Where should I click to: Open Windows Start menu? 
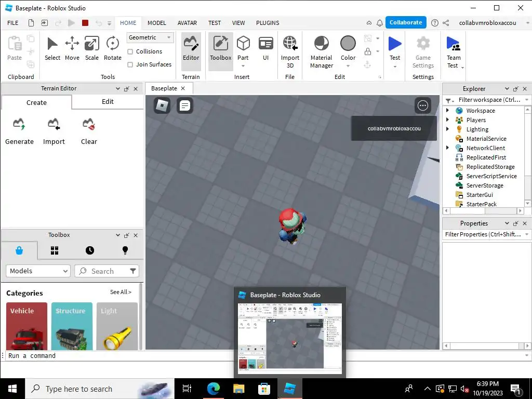12,389
